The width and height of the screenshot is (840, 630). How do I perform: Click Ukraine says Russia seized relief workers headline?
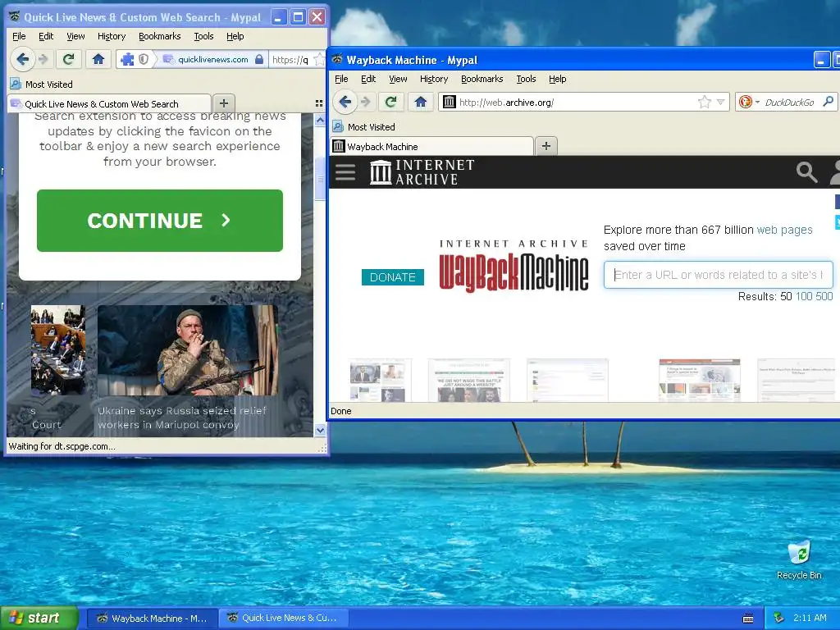coord(182,418)
